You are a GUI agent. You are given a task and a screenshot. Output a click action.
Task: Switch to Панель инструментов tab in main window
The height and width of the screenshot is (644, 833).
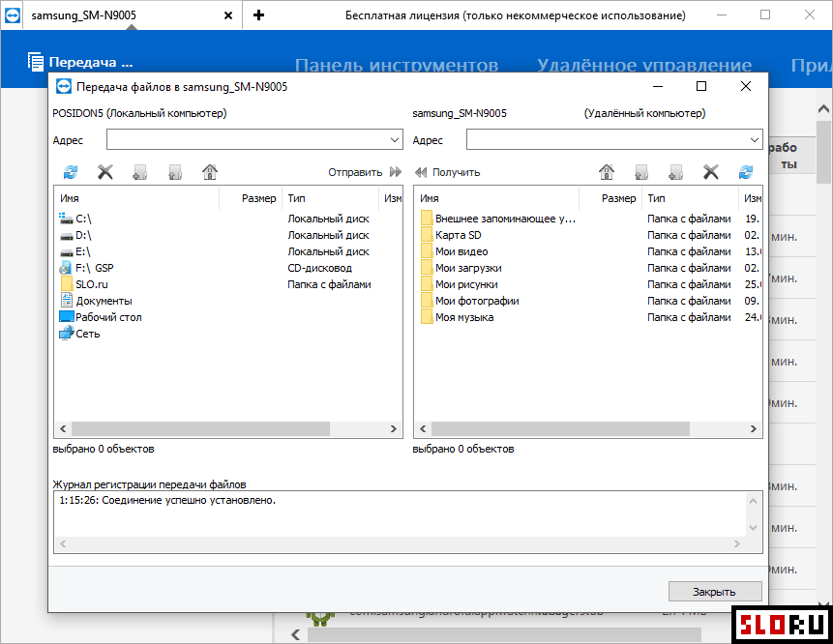(397, 66)
